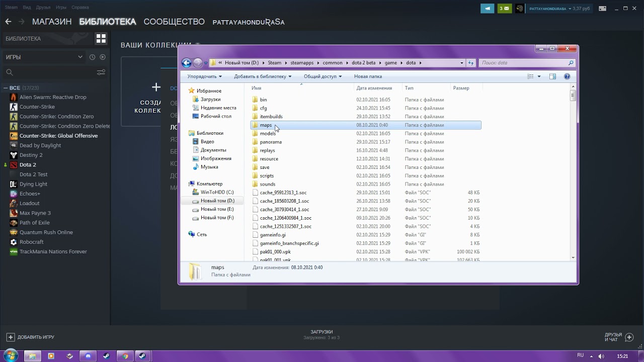Open Общий доступ dropdown
Image resolution: width=644 pixels, height=362 pixels.
tap(323, 76)
